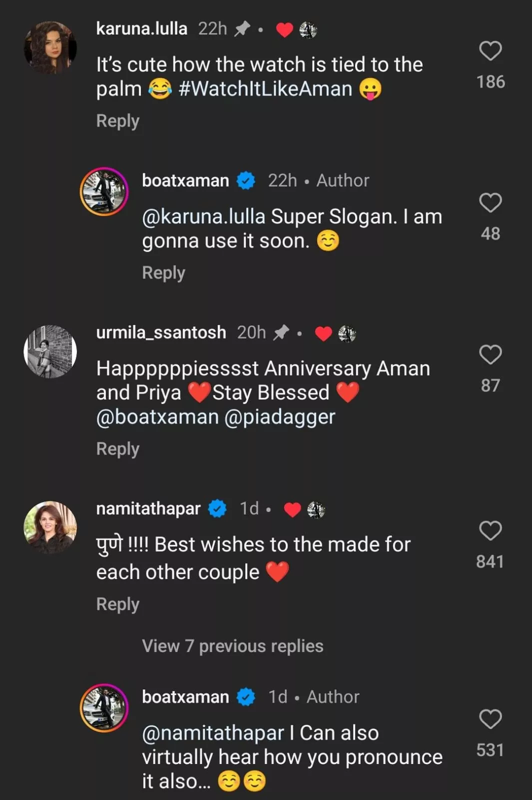Tap heart on namitathapar's best wishes comment

[x=490, y=531]
